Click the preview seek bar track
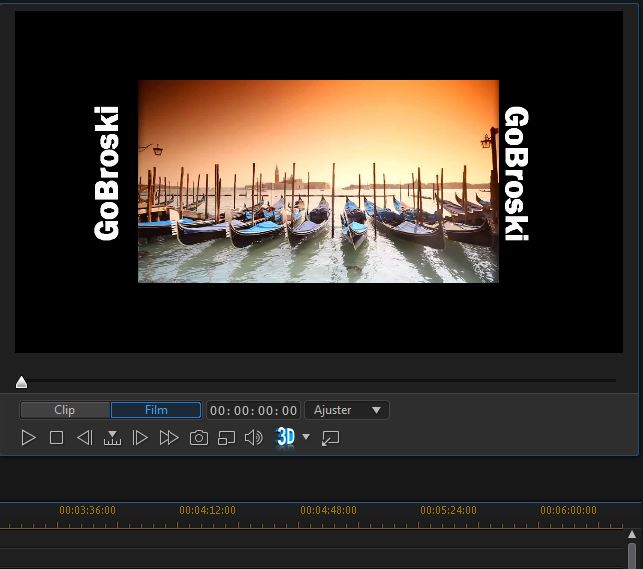The width and height of the screenshot is (643, 569). coord(318,381)
